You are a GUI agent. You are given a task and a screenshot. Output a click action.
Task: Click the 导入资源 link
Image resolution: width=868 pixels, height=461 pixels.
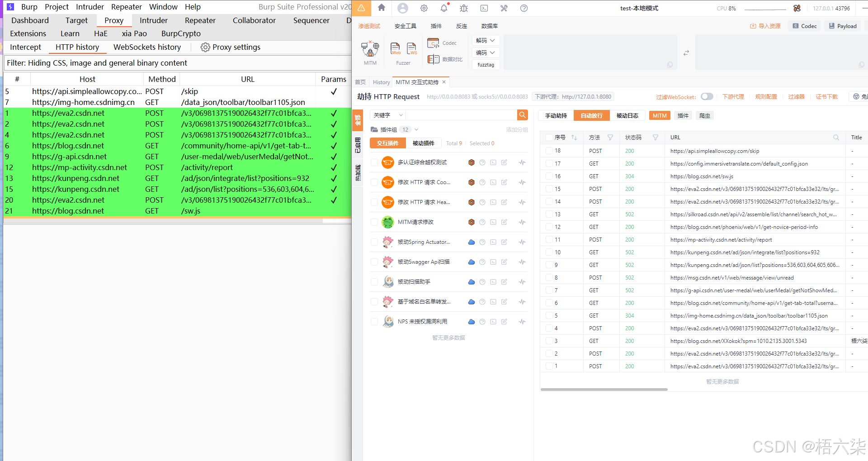pyautogui.click(x=765, y=26)
